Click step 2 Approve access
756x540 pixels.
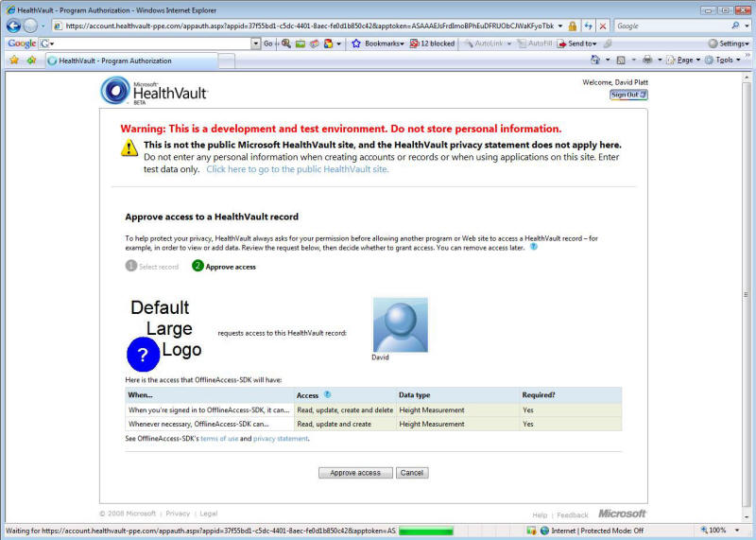[x=224, y=266]
